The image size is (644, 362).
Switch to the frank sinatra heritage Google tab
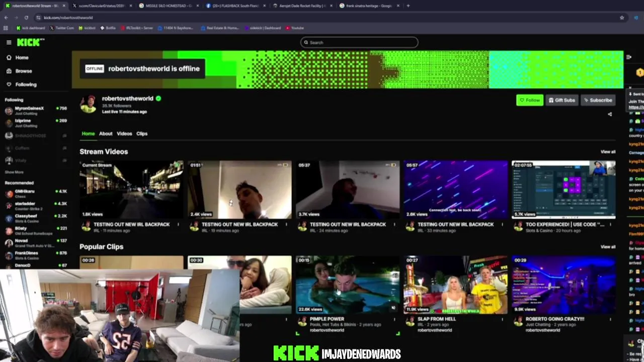369,6
